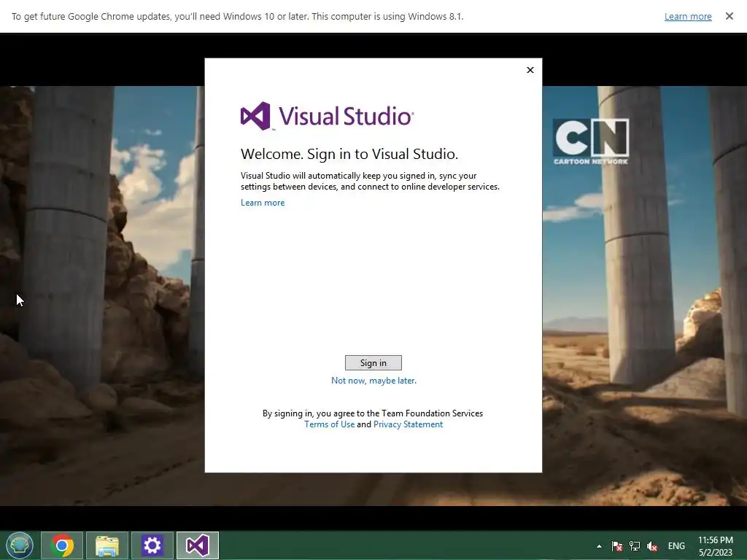Choose 'Not now, maybe later.' link
The image size is (747, 560).
click(x=373, y=381)
